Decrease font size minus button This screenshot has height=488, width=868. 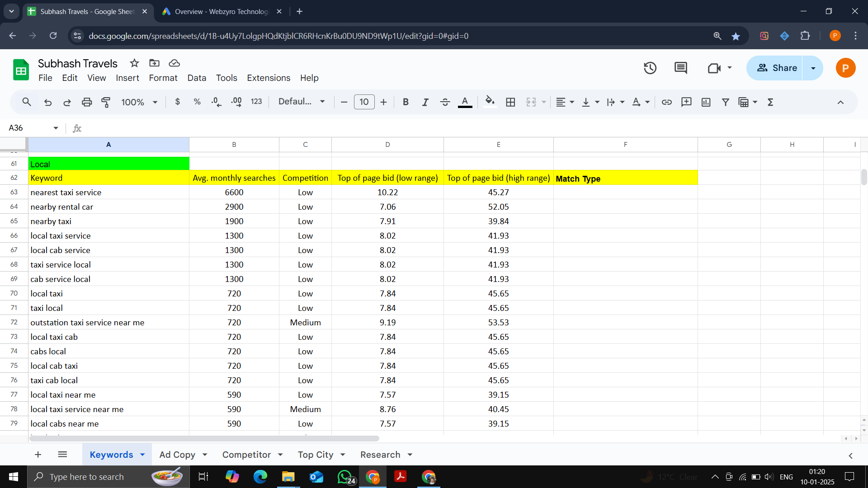pos(344,102)
